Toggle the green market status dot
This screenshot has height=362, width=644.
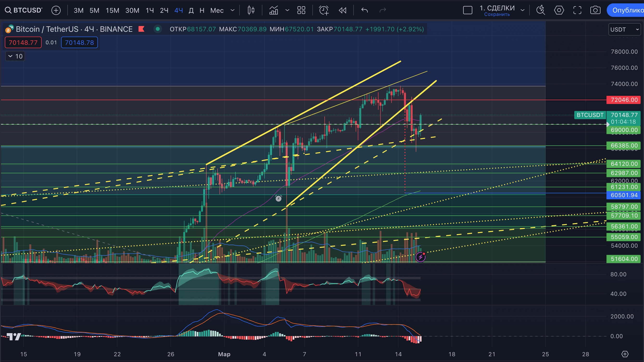click(158, 29)
